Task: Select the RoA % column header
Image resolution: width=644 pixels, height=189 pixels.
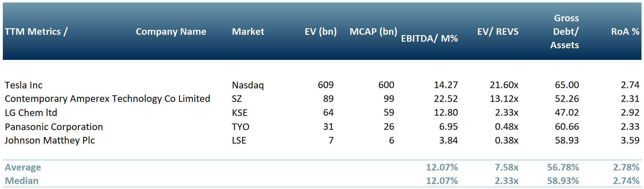Action: [625, 32]
